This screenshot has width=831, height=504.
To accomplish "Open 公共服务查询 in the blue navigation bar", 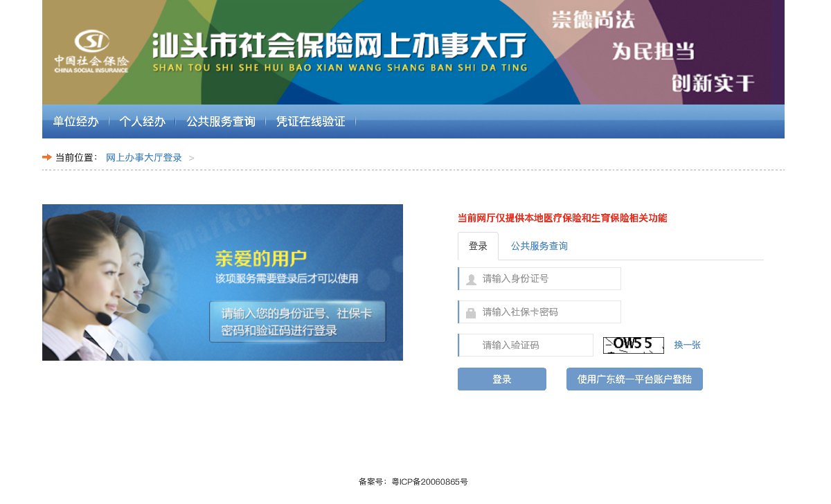I will [x=221, y=122].
